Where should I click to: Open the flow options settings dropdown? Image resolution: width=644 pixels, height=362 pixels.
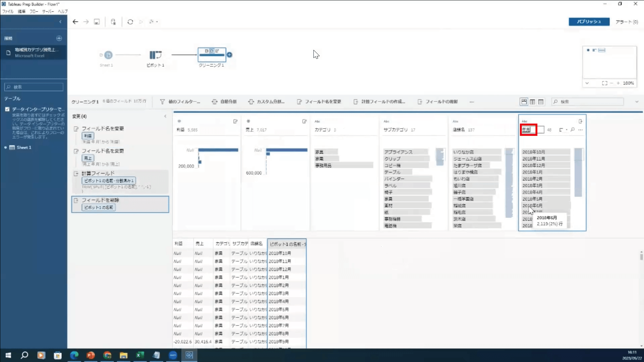153,22
